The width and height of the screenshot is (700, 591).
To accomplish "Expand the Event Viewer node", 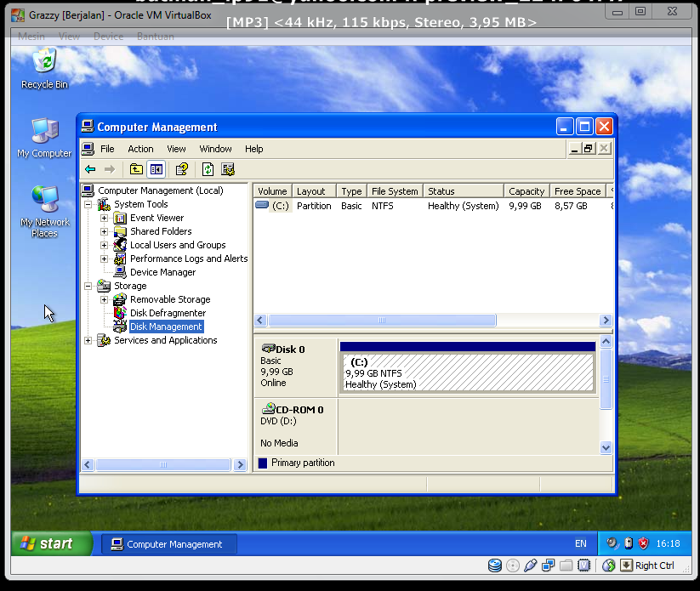I will click(x=104, y=218).
